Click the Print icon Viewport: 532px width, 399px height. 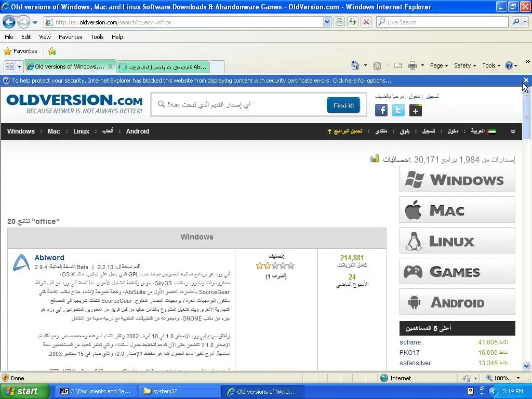(412, 65)
